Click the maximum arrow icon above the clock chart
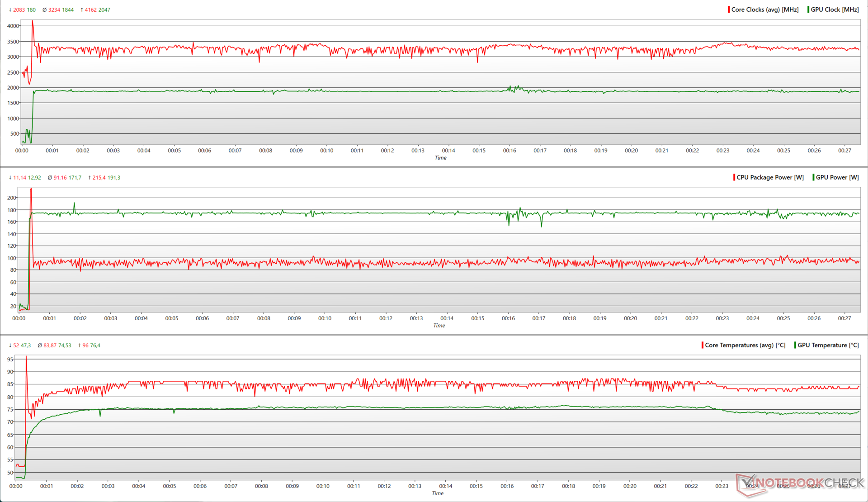Viewport: 868px width, 502px height. [81, 10]
